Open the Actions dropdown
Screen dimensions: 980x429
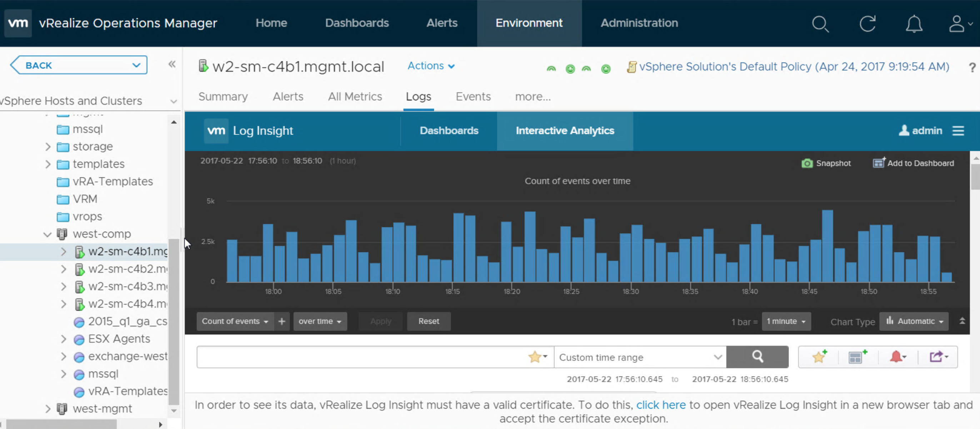[431, 66]
